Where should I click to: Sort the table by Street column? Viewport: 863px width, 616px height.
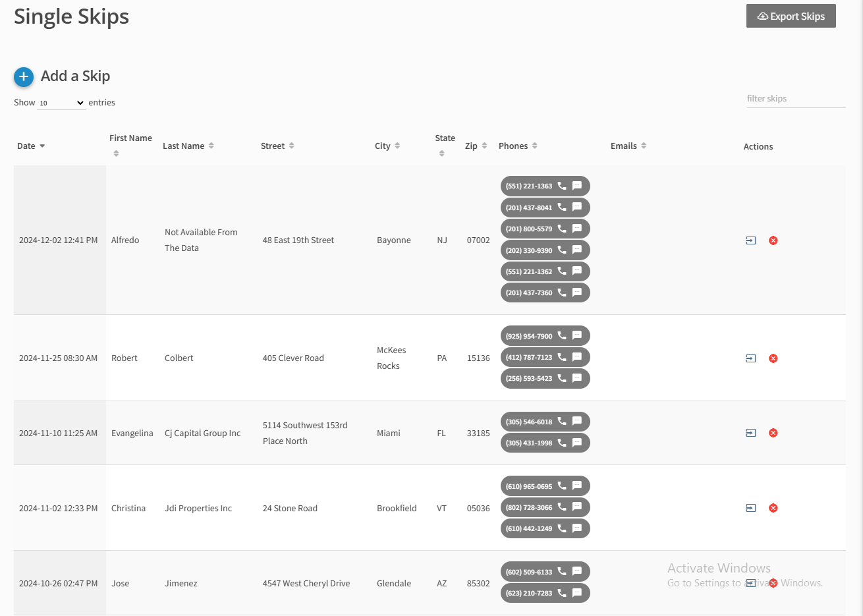(277, 146)
